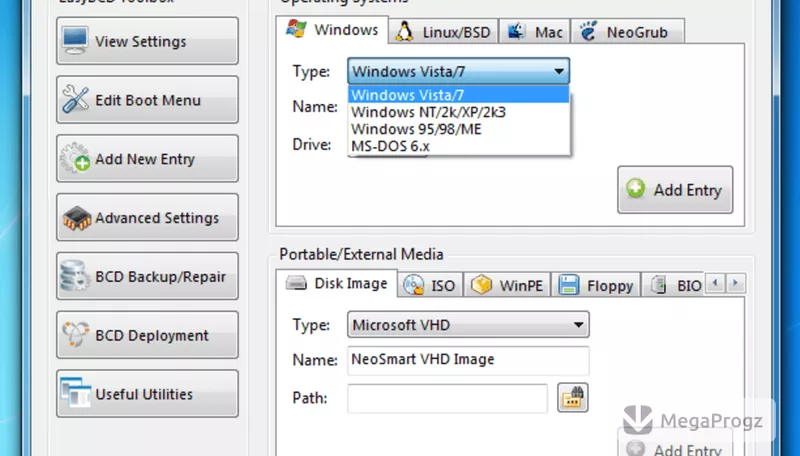Switch to the Windows tab

(x=332, y=30)
